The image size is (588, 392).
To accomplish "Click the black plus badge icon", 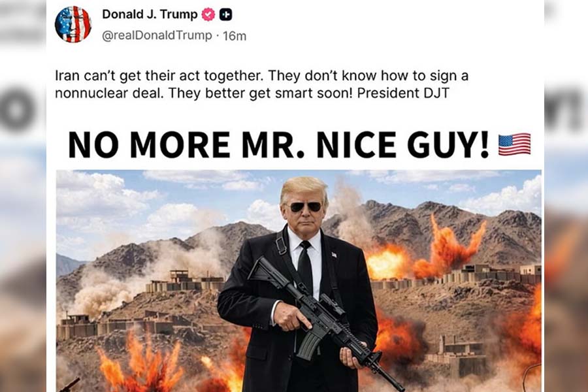I will pos(225,14).
